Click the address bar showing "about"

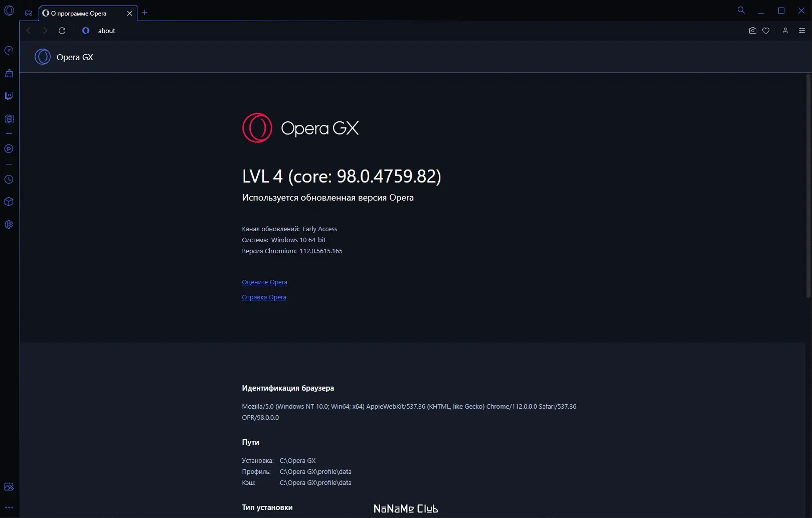coord(411,31)
